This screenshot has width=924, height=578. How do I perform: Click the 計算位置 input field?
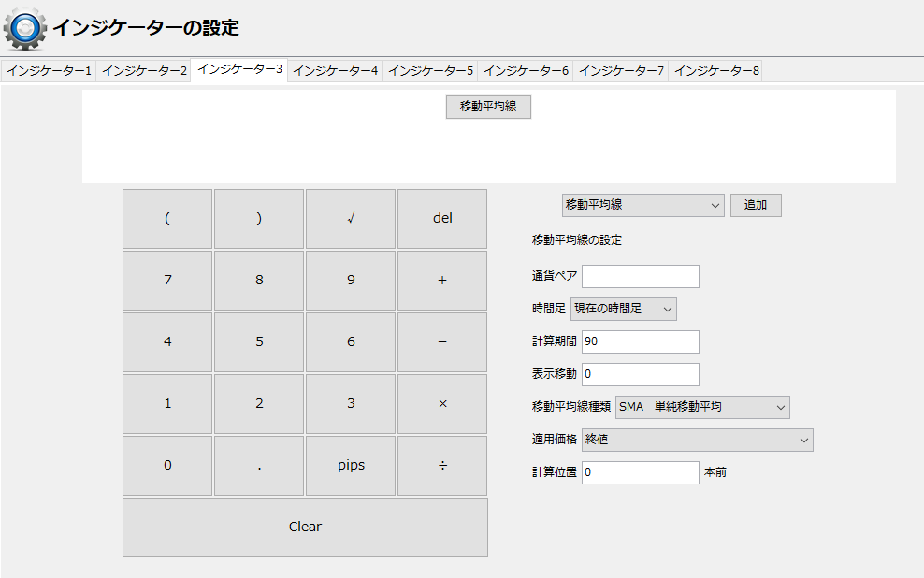pos(640,472)
